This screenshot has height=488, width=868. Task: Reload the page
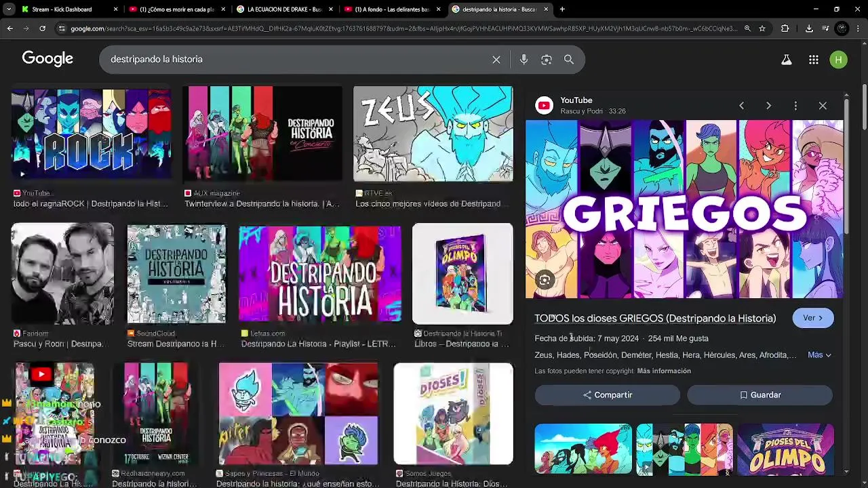(42, 28)
